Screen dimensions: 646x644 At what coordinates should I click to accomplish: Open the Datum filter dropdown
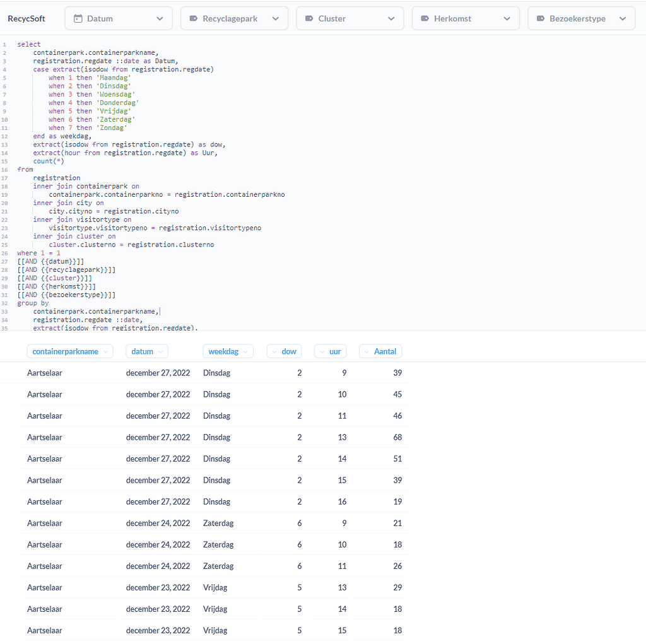(160, 18)
